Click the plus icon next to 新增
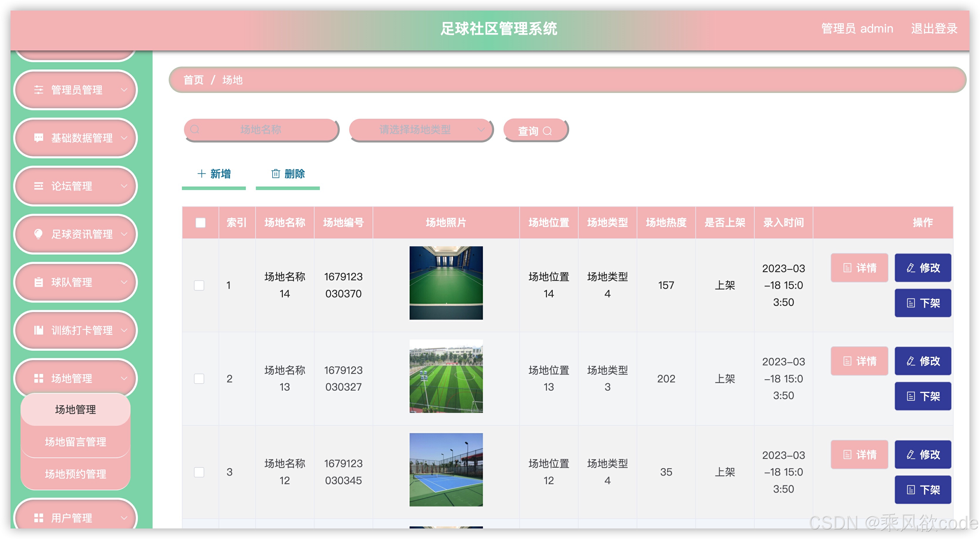Viewport: 980px width, 539px height. click(201, 174)
